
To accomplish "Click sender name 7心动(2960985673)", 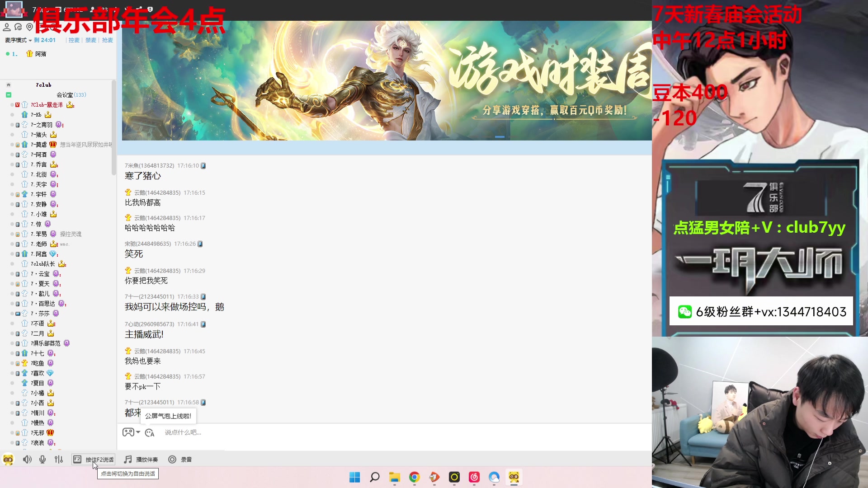I will tap(149, 324).
